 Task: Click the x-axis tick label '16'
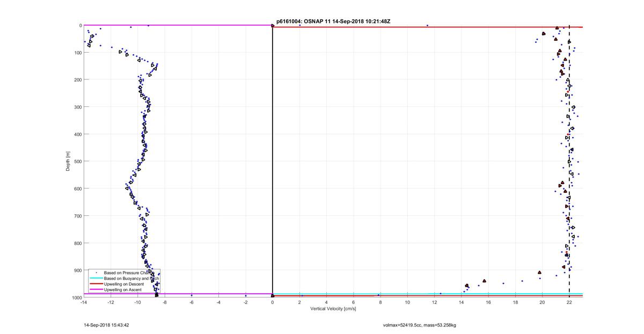click(x=488, y=302)
